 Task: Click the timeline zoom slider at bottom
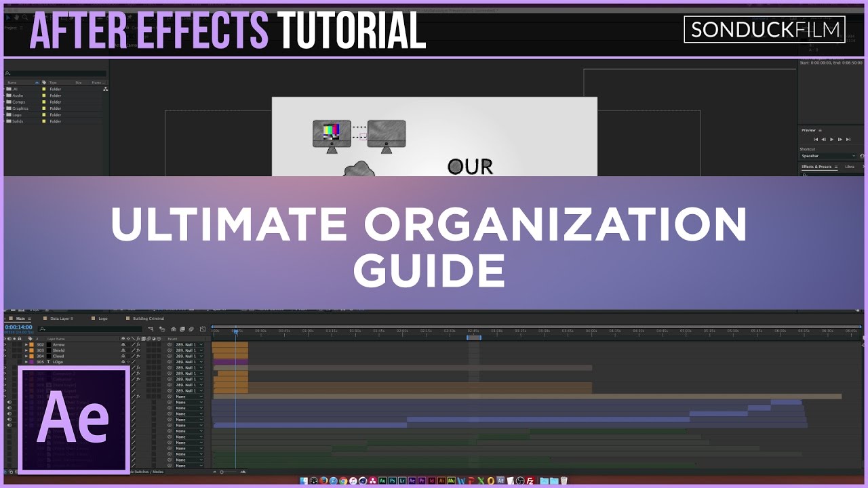click(222, 472)
